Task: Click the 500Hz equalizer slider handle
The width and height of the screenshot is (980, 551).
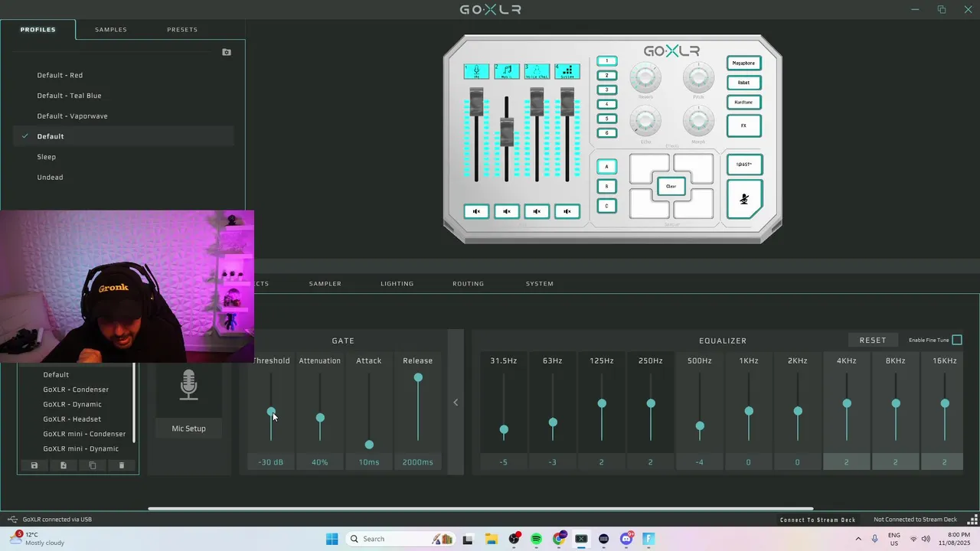Action: click(700, 426)
